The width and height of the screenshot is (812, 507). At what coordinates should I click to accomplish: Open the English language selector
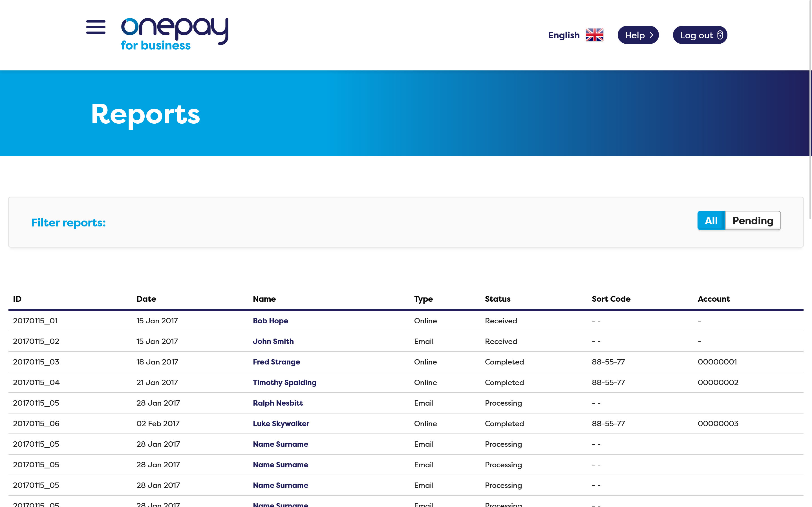point(564,35)
